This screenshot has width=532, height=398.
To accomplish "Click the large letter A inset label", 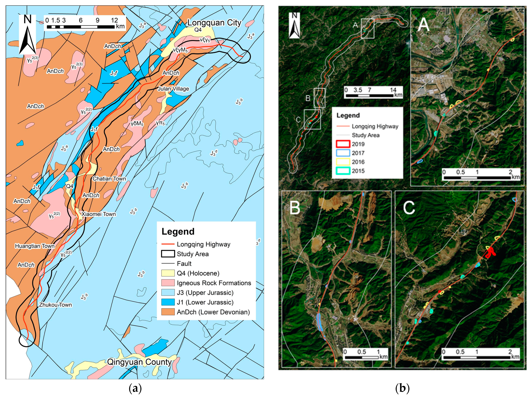I will pos(424,25).
